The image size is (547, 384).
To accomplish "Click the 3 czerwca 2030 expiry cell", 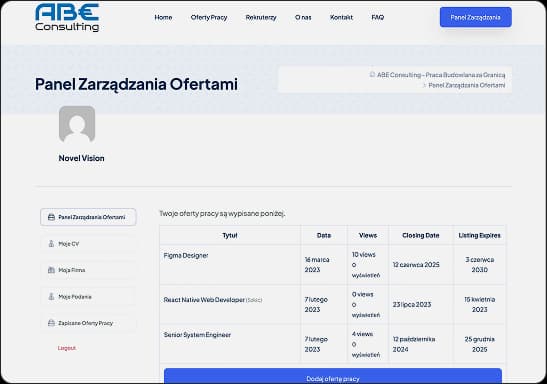I will (x=479, y=265).
